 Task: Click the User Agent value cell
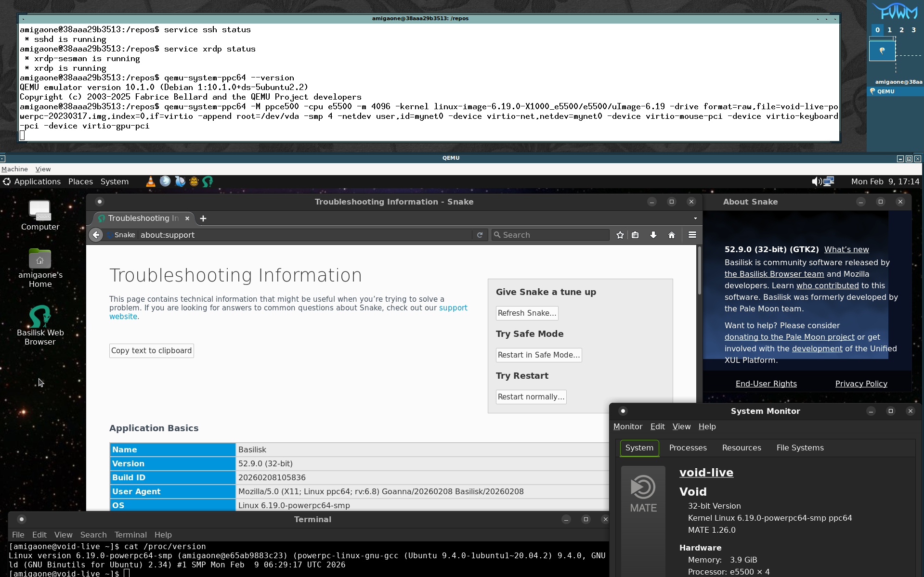pyautogui.click(x=422, y=491)
